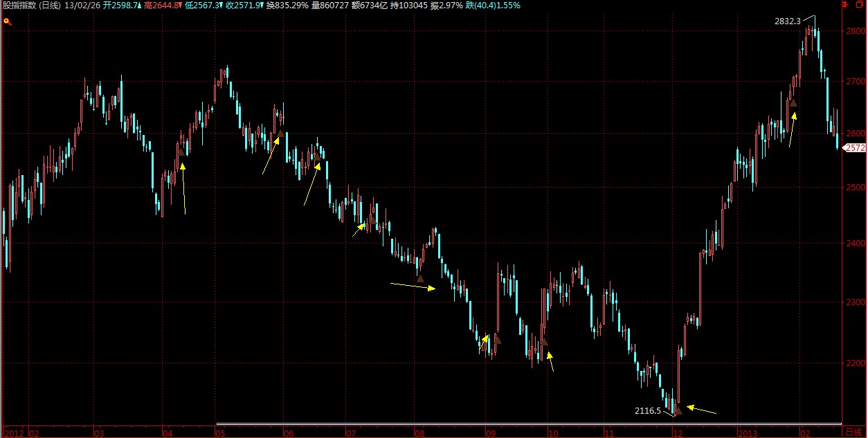This screenshot has width=868, height=438.
Task: Click the close price 收2571.9
Action: click(x=245, y=6)
